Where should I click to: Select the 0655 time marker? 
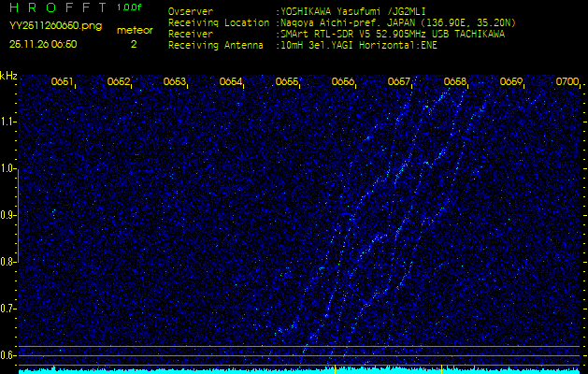click(x=286, y=82)
